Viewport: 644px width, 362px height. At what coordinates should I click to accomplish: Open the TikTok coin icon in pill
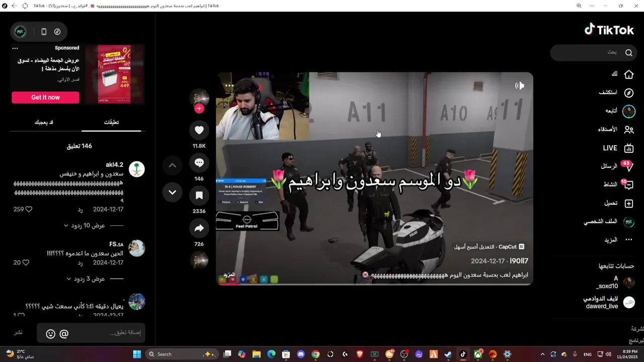(57, 32)
